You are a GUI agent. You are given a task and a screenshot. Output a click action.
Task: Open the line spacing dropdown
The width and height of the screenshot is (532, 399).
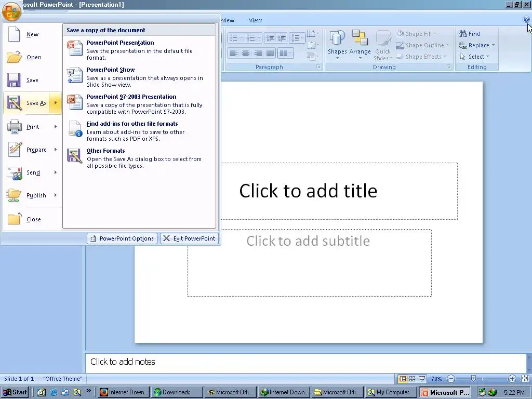pos(297,37)
